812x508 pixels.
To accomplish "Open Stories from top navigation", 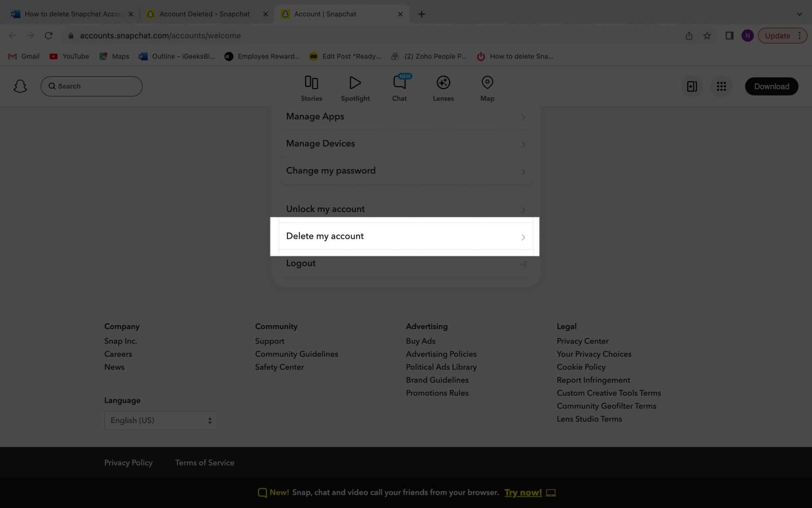I will [x=311, y=88].
